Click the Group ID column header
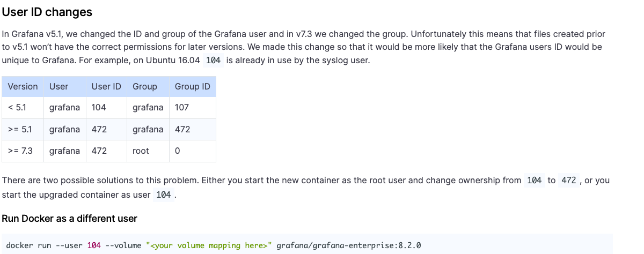The image size is (644, 254). point(193,86)
